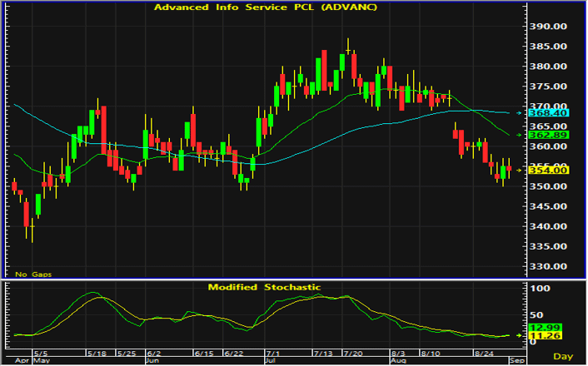Select the 5/18 date marker on time axis
Screen dimensions: 588x366
click(97, 354)
